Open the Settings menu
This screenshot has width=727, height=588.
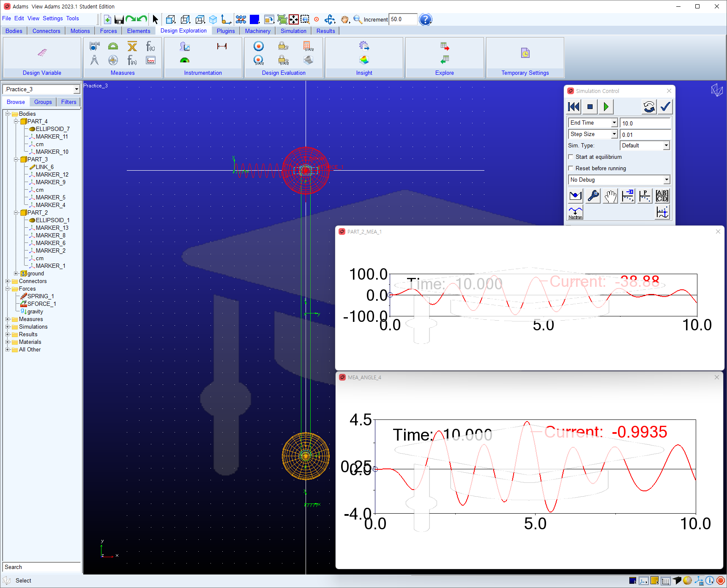click(x=53, y=19)
